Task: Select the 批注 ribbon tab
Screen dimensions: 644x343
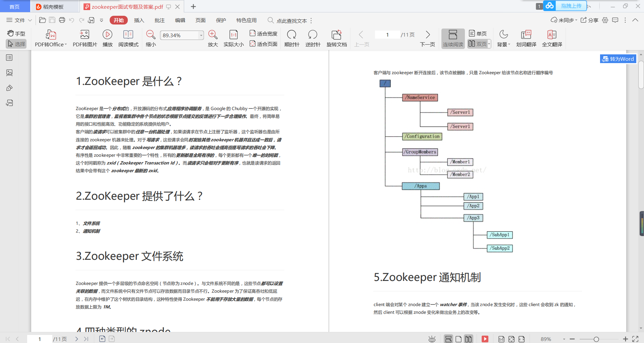Action: (159, 20)
